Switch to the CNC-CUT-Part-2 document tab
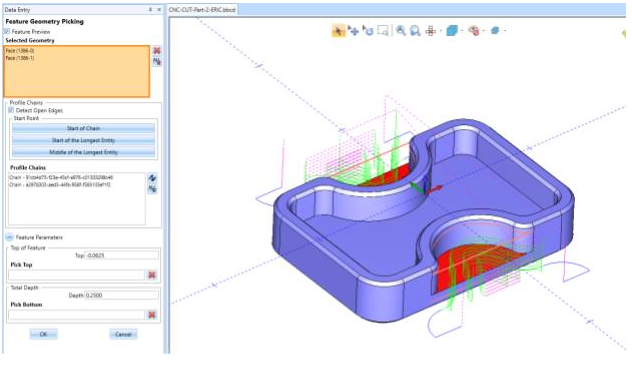 202,9
